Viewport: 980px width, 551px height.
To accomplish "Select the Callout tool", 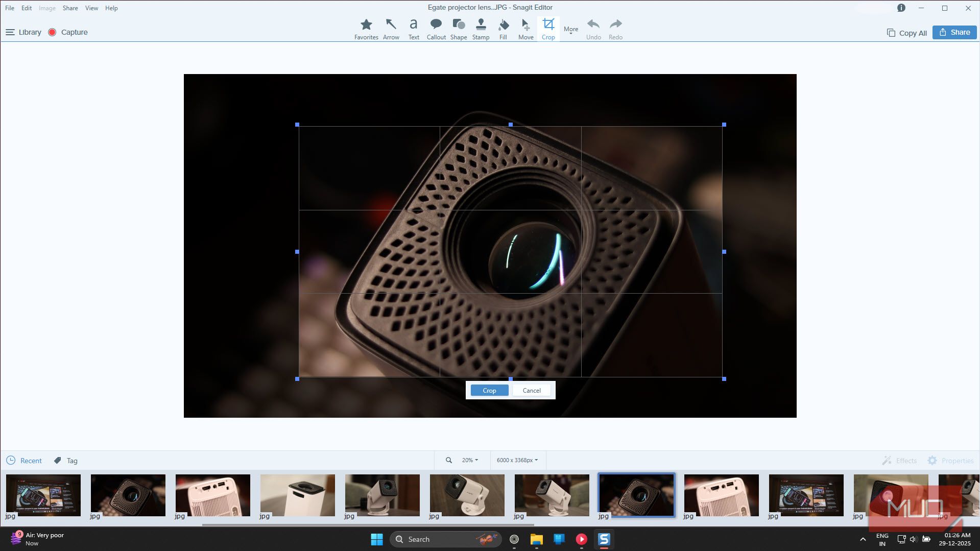I will pos(436,29).
